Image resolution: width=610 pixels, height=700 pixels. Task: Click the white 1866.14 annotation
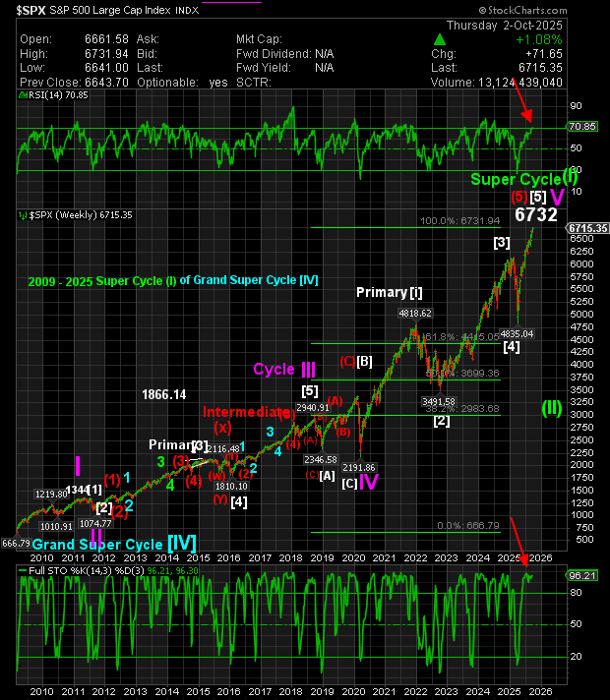163,394
